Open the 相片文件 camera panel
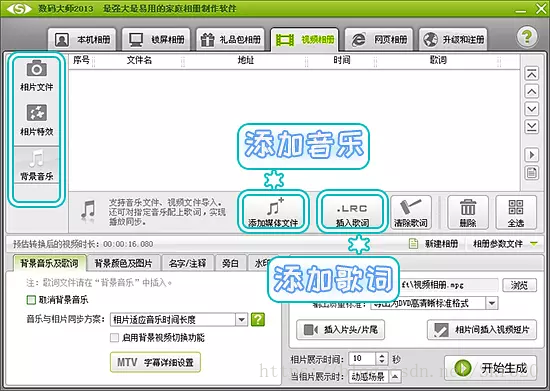This screenshot has width=550, height=391. 36,76
